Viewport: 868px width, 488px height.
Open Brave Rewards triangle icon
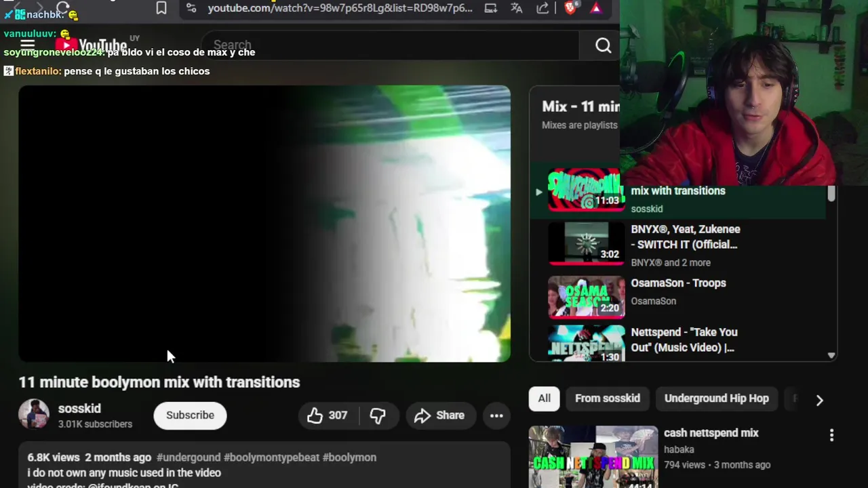(596, 8)
